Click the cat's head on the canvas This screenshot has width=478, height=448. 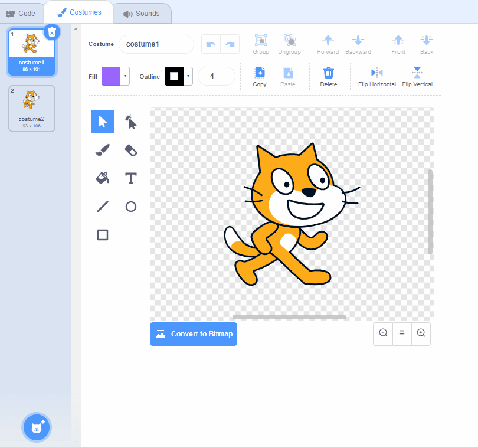[x=297, y=186]
